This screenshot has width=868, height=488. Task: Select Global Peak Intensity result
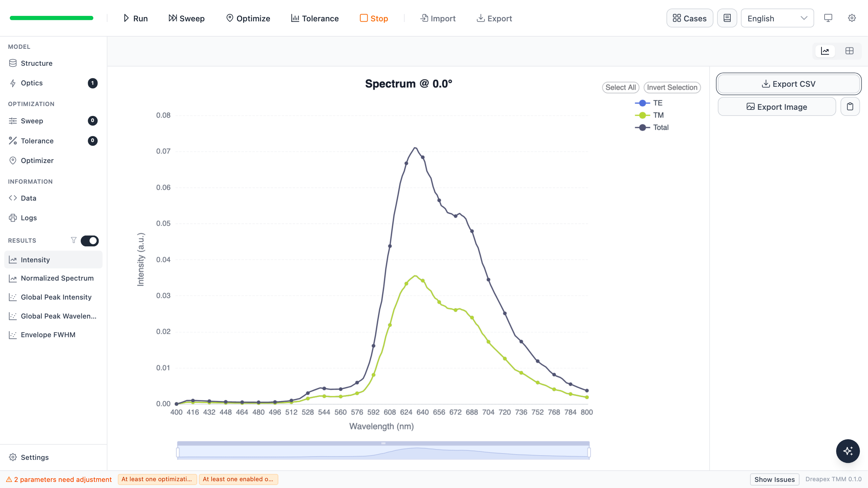(x=54, y=297)
